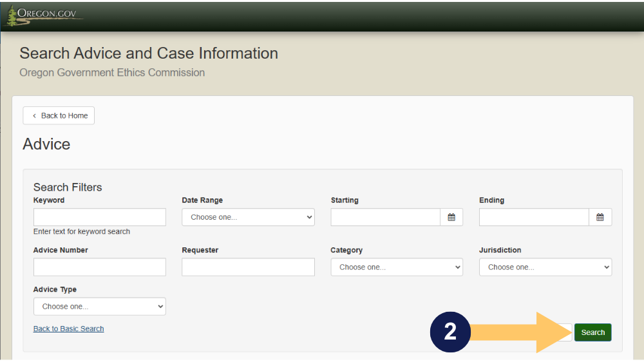This screenshot has height=364, width=644.
Task: Go back using the Back to Home button
Action: (x=59, y=116)
